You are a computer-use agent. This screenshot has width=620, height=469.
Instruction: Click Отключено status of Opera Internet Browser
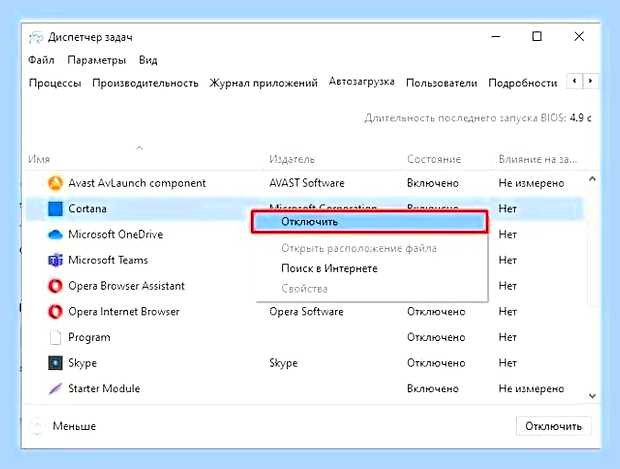436,312
